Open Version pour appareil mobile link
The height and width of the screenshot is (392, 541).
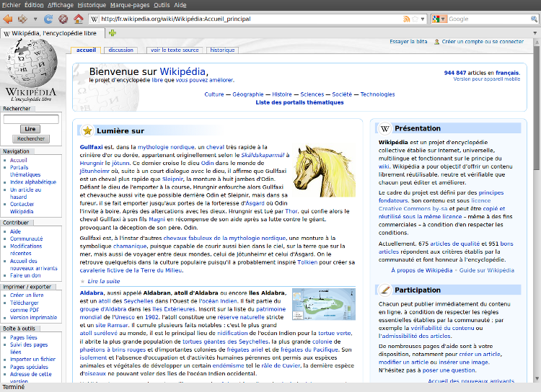[x=486, y=79]
